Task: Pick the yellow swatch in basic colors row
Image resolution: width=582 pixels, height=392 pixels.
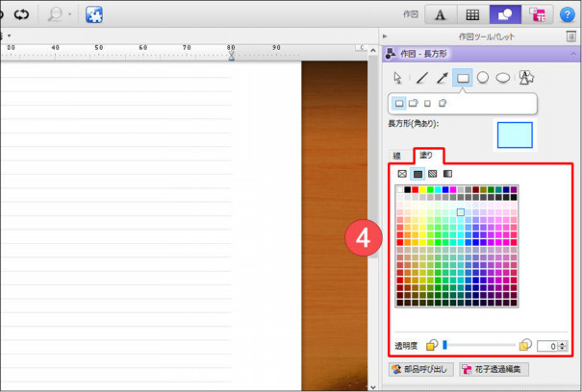Action: 422,190
